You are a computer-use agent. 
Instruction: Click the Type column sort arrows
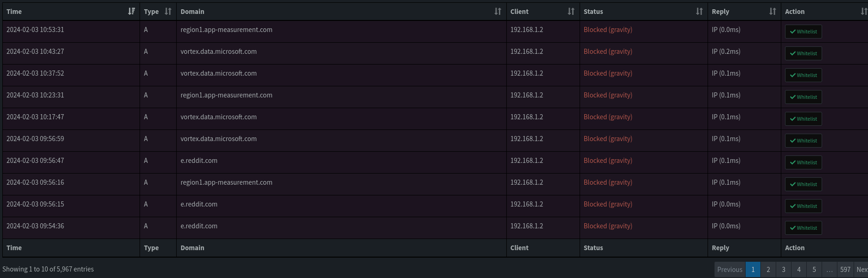point(168,12)
